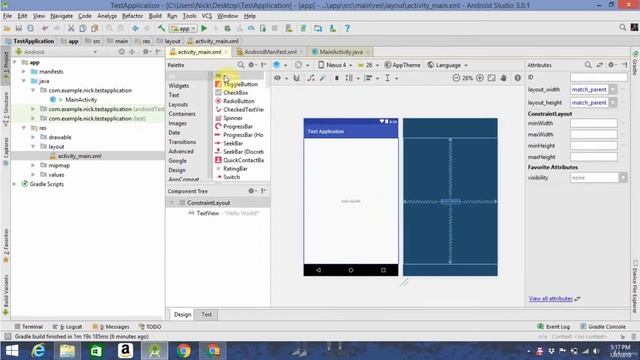The image size is (640, 360).
Task: Search attributes with magnifier icon
Action: point(588,65)
